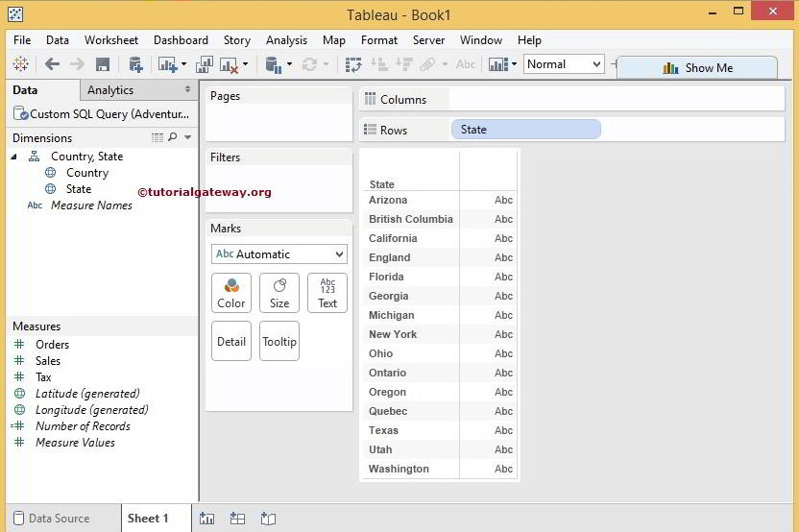Open the Dimensions pane dropdown arrow
This screenshot has height=532, width=799.
pos(187,137)
